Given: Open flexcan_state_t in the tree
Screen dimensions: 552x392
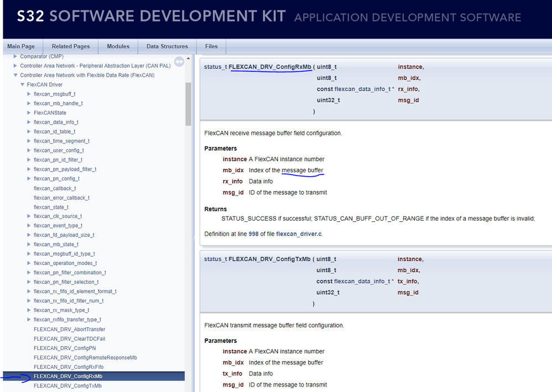Looking at the screenshot, I should coord(51,207).
